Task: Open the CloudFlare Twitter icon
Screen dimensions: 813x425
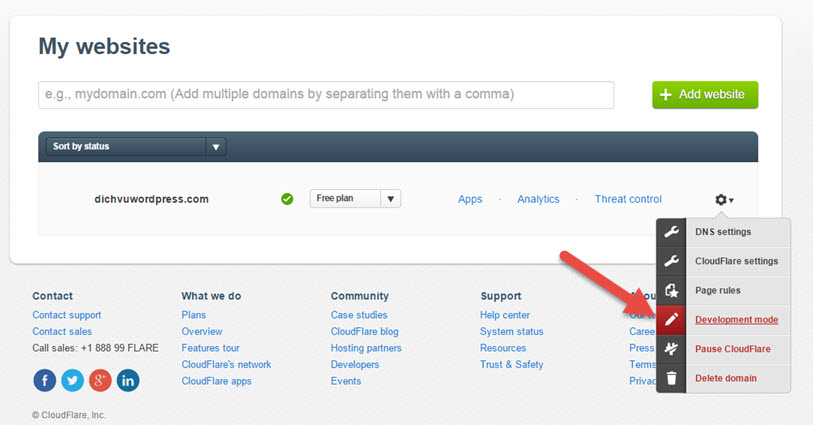Action: coord(73,380)
